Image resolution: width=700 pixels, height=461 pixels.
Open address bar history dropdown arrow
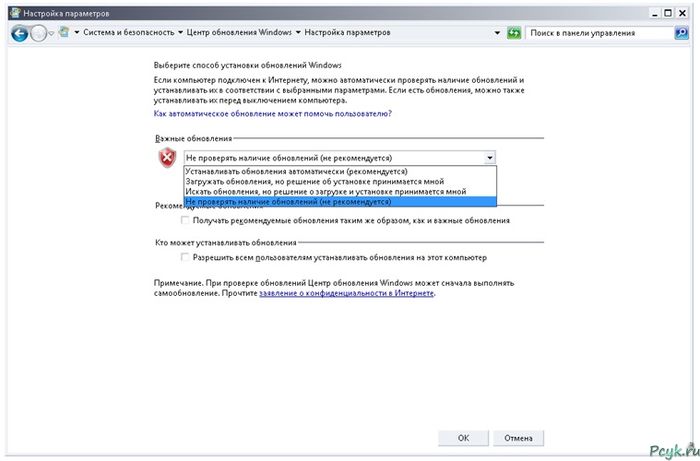(x=497, y=33)
